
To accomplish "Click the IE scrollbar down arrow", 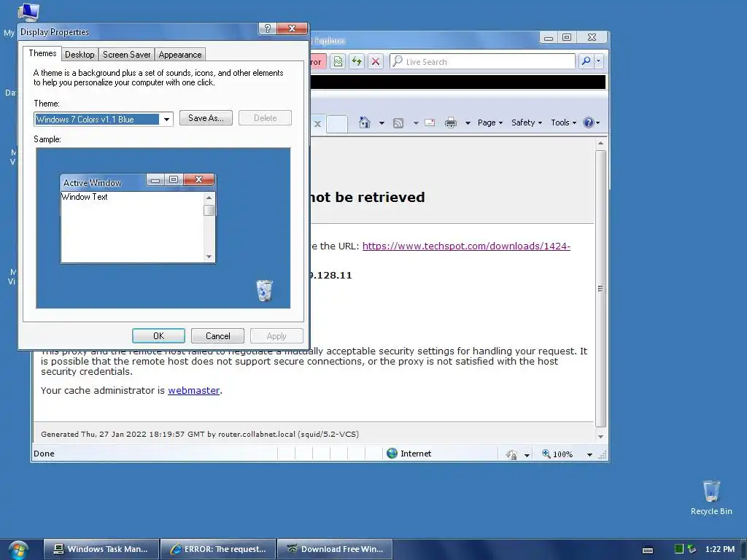I will tap(600, 436).
